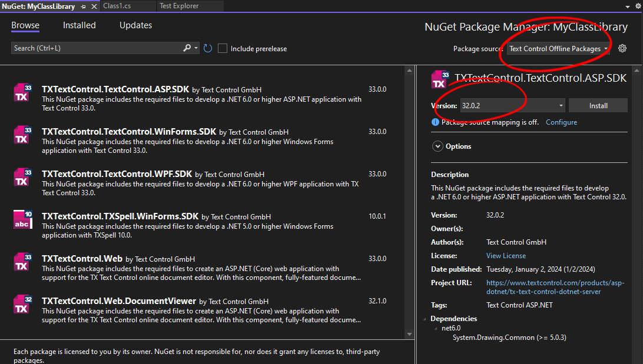The image size is (643, 364).
Task: Collapse the Dependencies section
Action: [425, 319]
